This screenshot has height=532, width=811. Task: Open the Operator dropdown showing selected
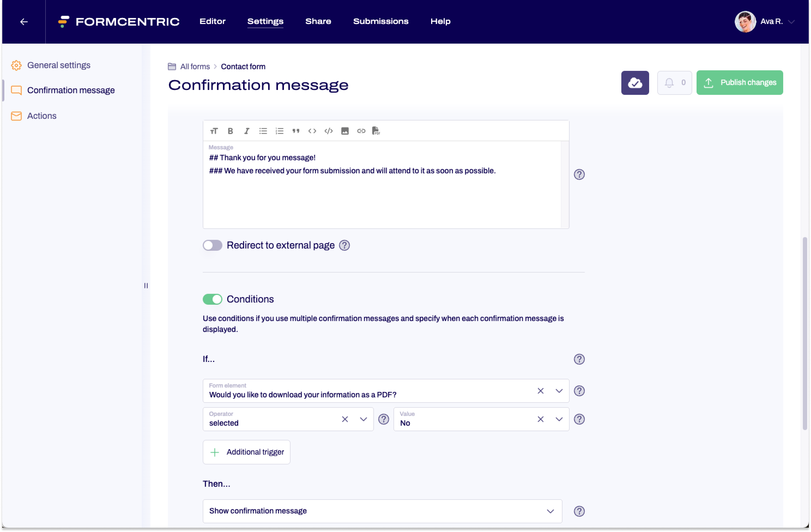click(363, 419)
